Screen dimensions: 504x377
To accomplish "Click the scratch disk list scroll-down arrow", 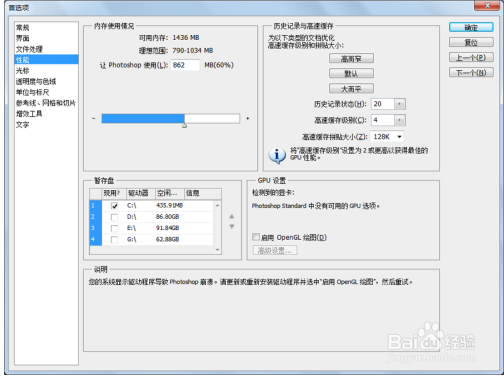I will pyautogui.click(x=217, y=250).
